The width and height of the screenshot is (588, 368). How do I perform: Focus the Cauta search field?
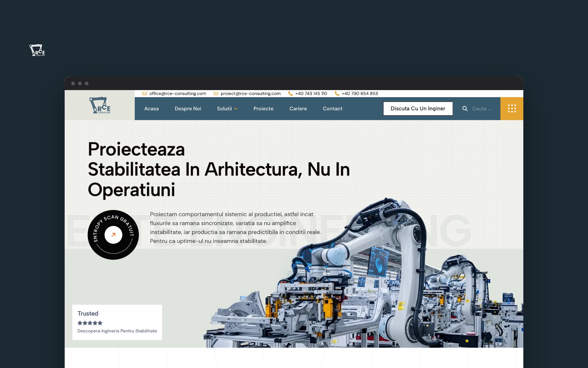click(x=482, y=109)
